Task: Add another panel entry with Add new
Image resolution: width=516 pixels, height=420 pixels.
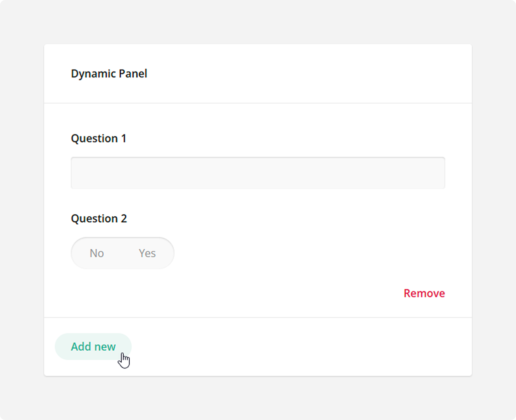Action: click(x=93, y=347)
